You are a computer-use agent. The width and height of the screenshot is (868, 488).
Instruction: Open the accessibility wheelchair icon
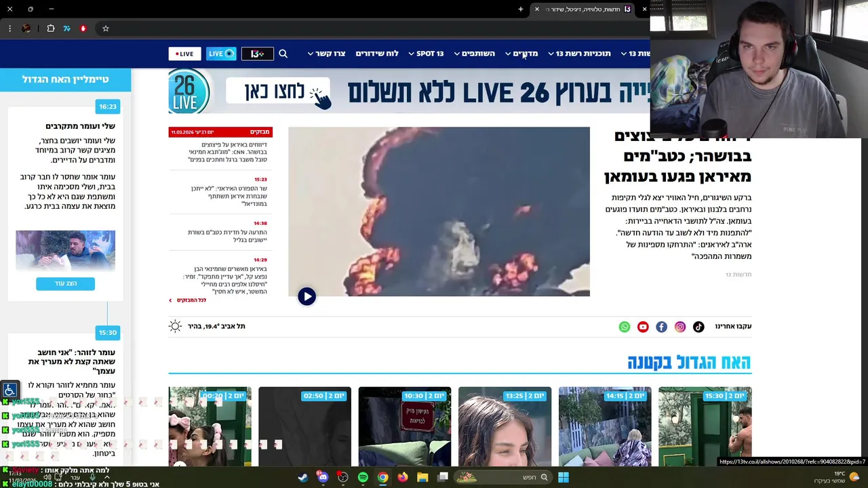click(9, 390)
